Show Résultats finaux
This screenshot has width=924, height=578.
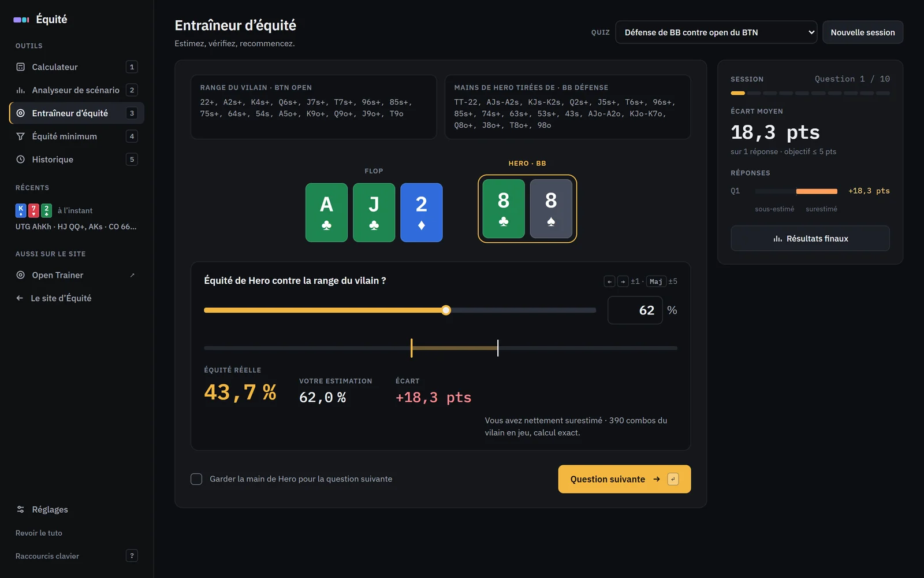click(x=810, y=239)
